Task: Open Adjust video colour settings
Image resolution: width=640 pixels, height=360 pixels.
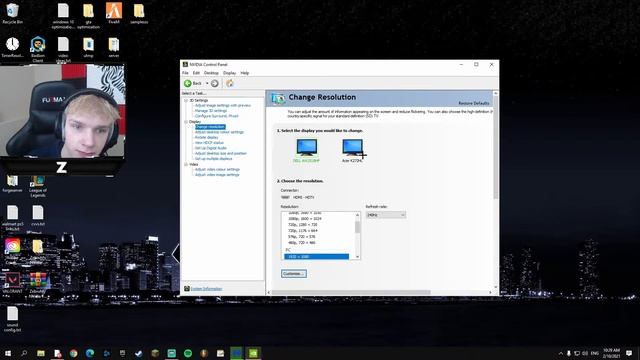Action: point(217,169)
